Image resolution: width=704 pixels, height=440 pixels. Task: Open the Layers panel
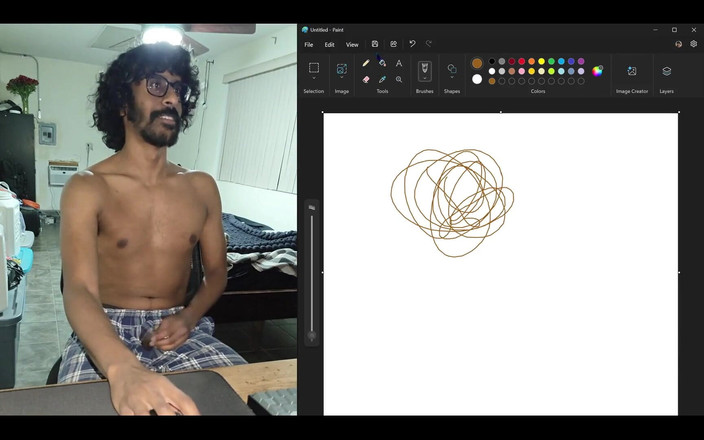coord(667,71)
